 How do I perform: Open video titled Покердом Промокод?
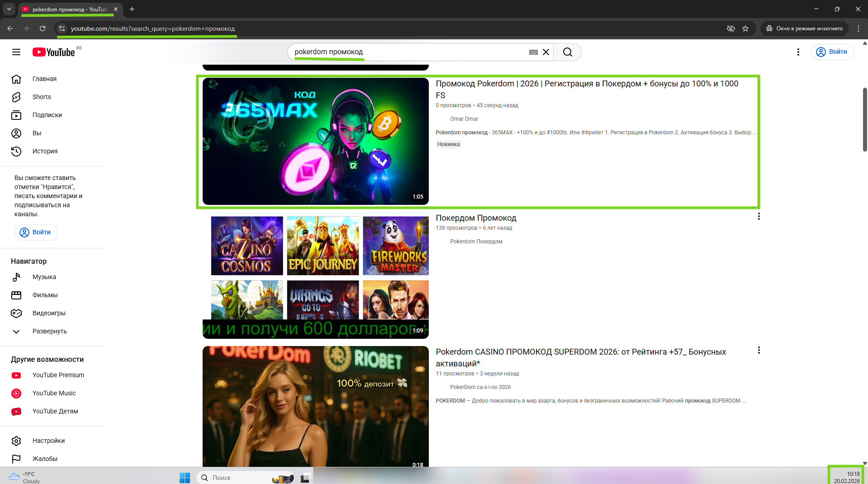tap(476, 218)
